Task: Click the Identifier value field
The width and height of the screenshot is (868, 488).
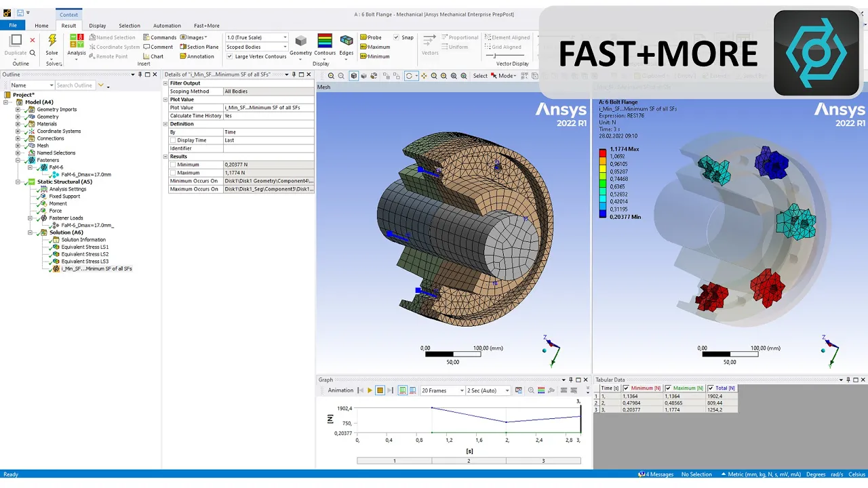Action: pos(269,148)
